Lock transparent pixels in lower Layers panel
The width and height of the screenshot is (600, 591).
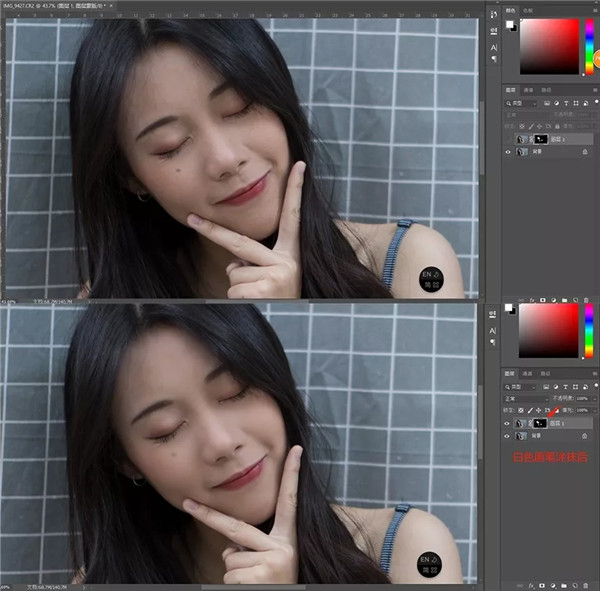click(521, 410)
